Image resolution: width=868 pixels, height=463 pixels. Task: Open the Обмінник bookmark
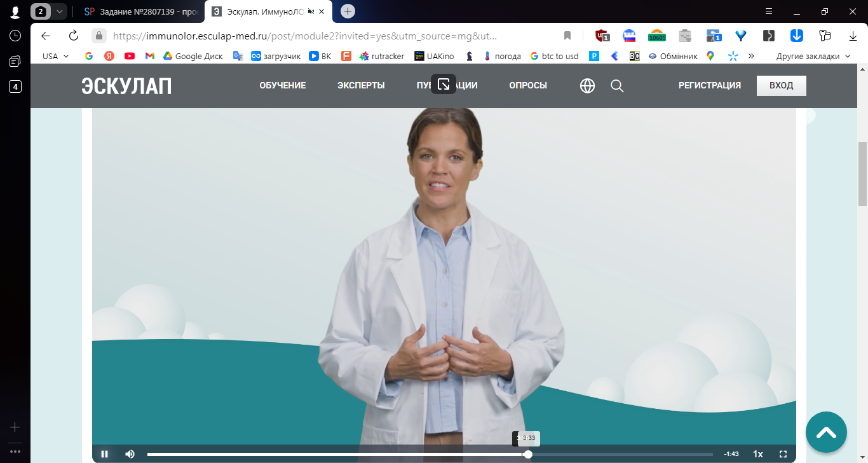673,56
